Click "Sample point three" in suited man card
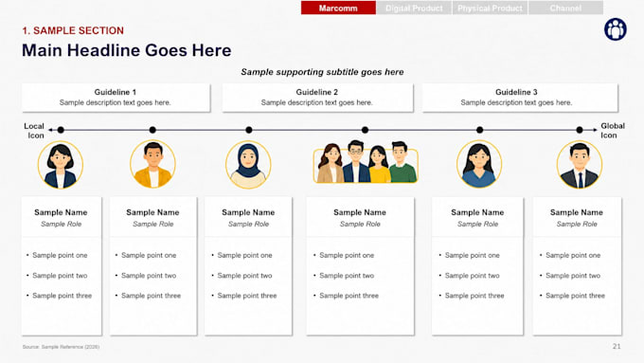Screen dimensions: 644x363 [575, 296]
